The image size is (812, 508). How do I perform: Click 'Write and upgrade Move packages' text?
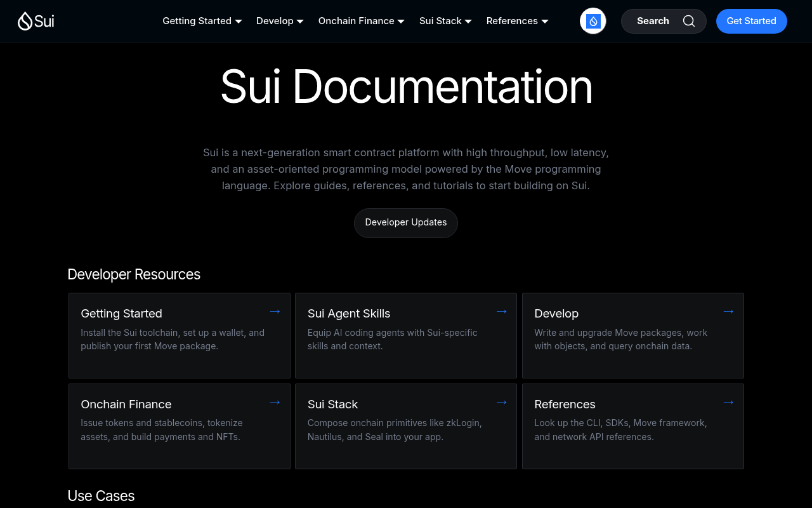tap(620, 340)
